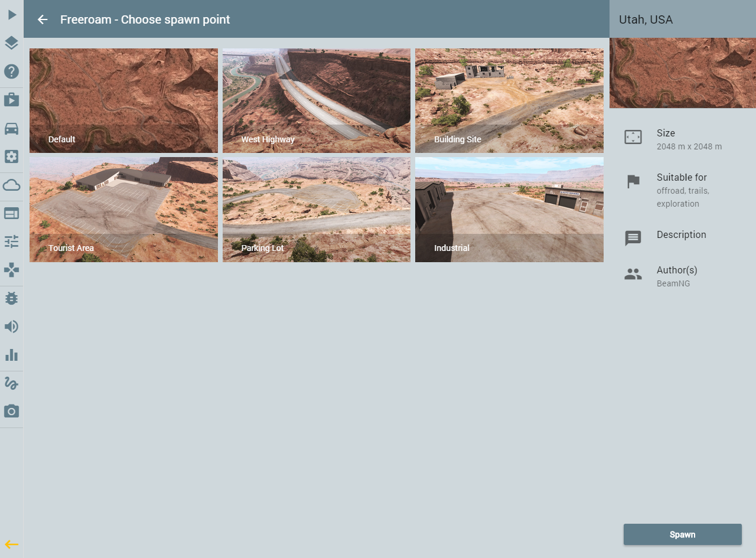Select the West Highway spawn point
Screen dimensions: 756x558
pyautogui.click(x=317, y=101)
